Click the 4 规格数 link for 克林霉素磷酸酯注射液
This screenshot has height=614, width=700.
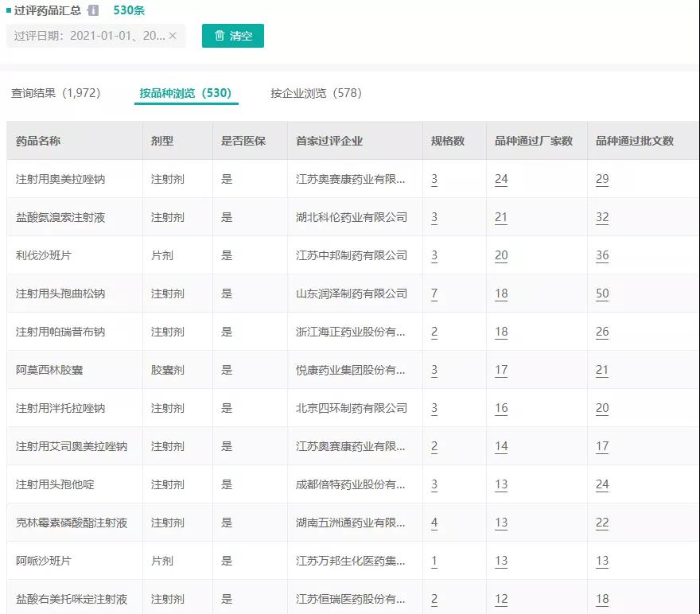click(x=434, y=523)
